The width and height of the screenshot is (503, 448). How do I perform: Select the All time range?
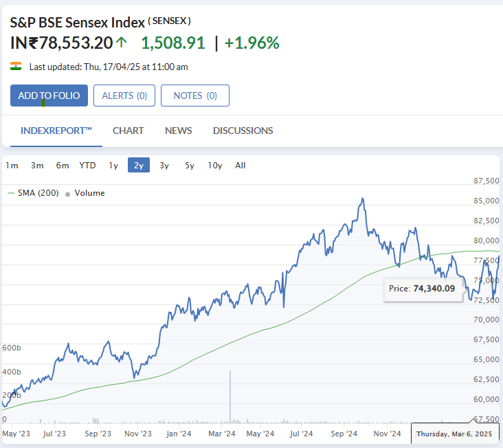tap(241, 166)
